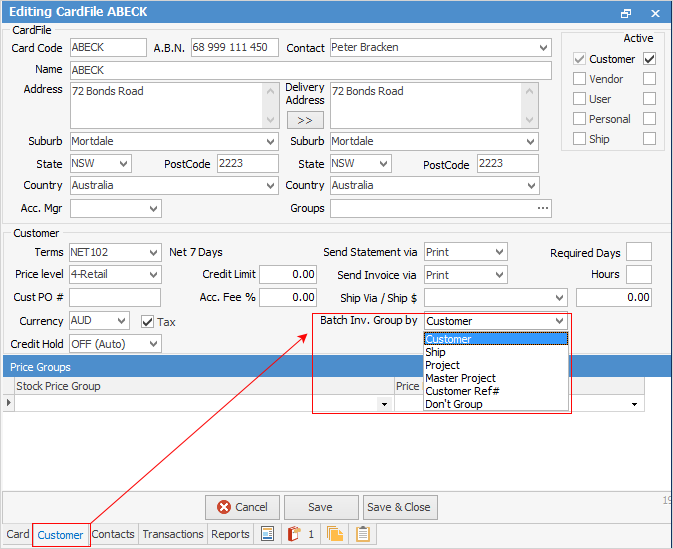Open the Groups ellipsis picker
673x549 pixels.
click(x=543, y=208)
